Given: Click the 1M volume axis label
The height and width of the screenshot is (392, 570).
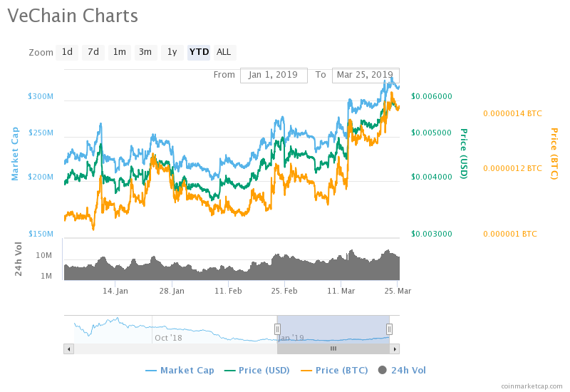Looking at the screenshot, I should [46, 276].
